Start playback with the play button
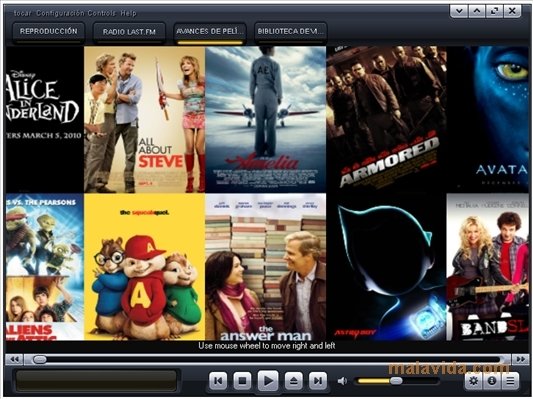The width and height of the screenshot is (533, 399). tap(268, 381)
